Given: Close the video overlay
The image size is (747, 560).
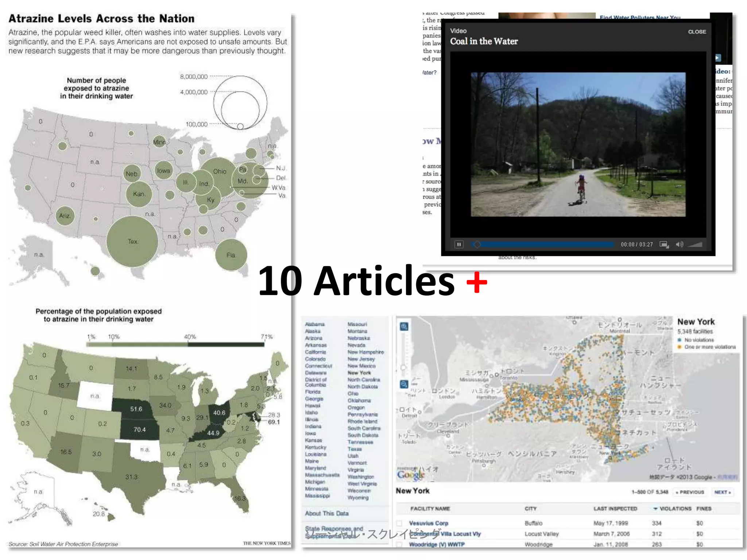Looking at the screenshot, I should tap(697, 32).
